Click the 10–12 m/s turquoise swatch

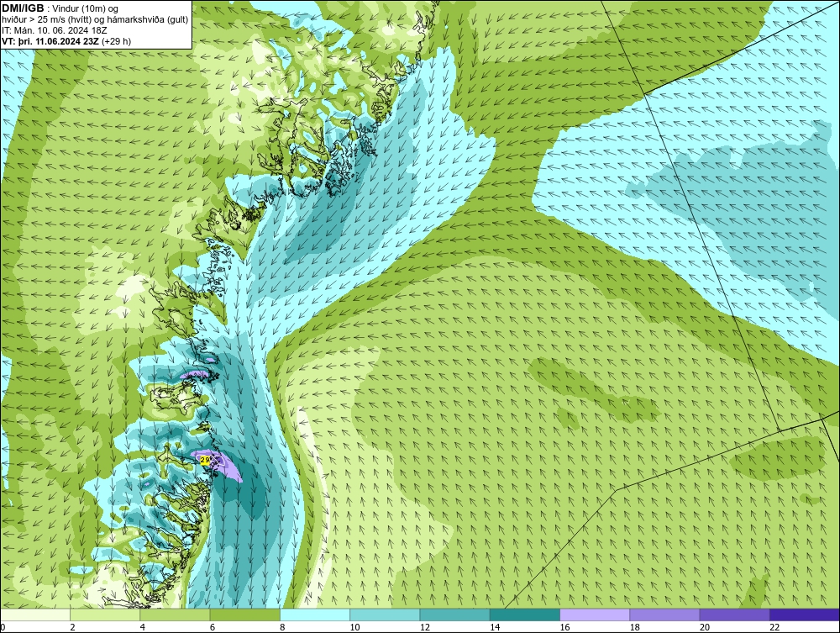click(385, 615)
